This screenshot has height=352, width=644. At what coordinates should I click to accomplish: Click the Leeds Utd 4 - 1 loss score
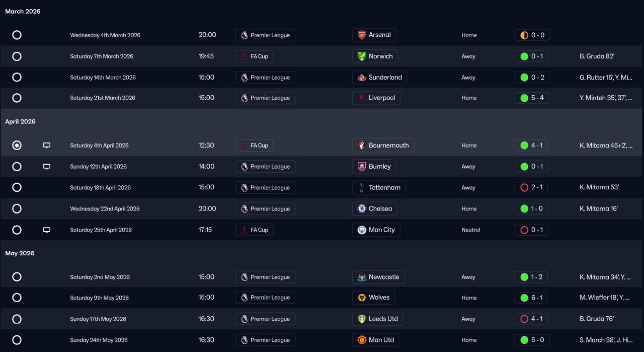(531, 319)
